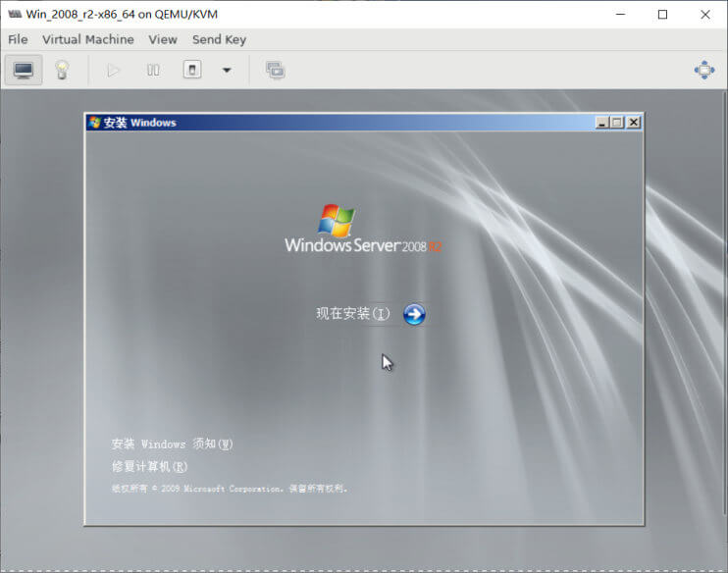Viewport: 728px width, 573px height.
Task: Minimize the 安装 Windows setup window
Action: 602,123
